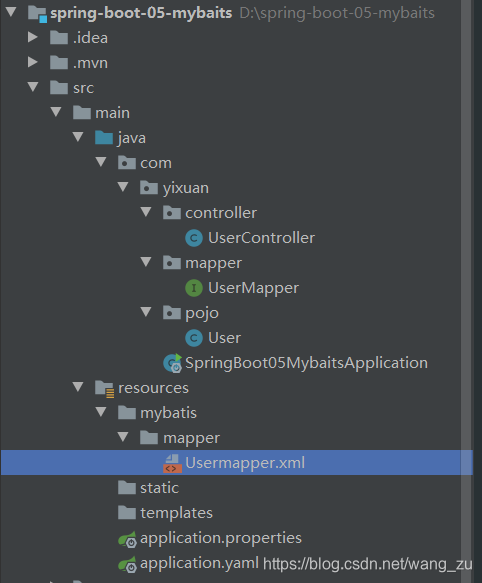Click the main folder icon
The width and height of the screenshot is (482, 583).
[x=82, y=112]
